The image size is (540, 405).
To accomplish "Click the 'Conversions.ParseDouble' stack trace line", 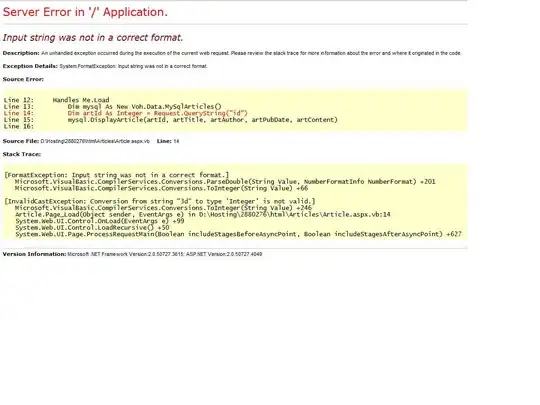I will [225, 181].
